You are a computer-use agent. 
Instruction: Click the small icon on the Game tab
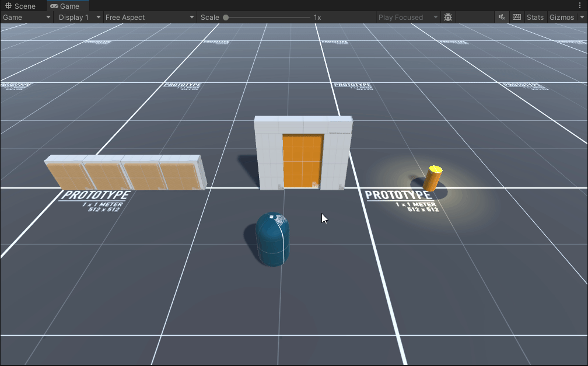(x=55, y=6)
